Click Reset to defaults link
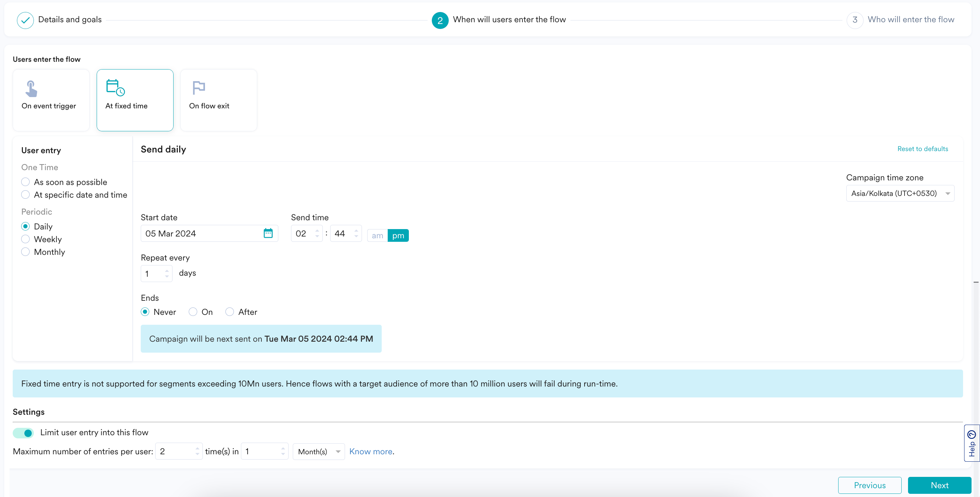This screenshot has height=497, width=980. [x=922, y=149]
